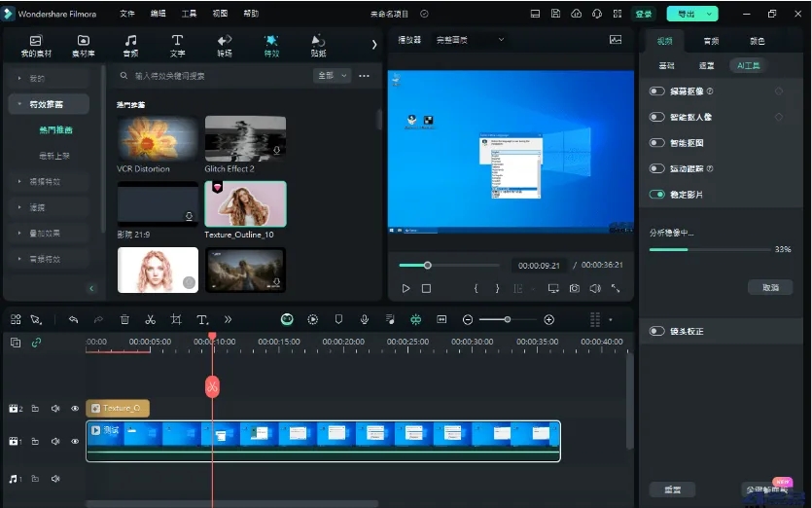
Task: Open the 完整画质 playback quality dropdown
Action: [470, 40]
